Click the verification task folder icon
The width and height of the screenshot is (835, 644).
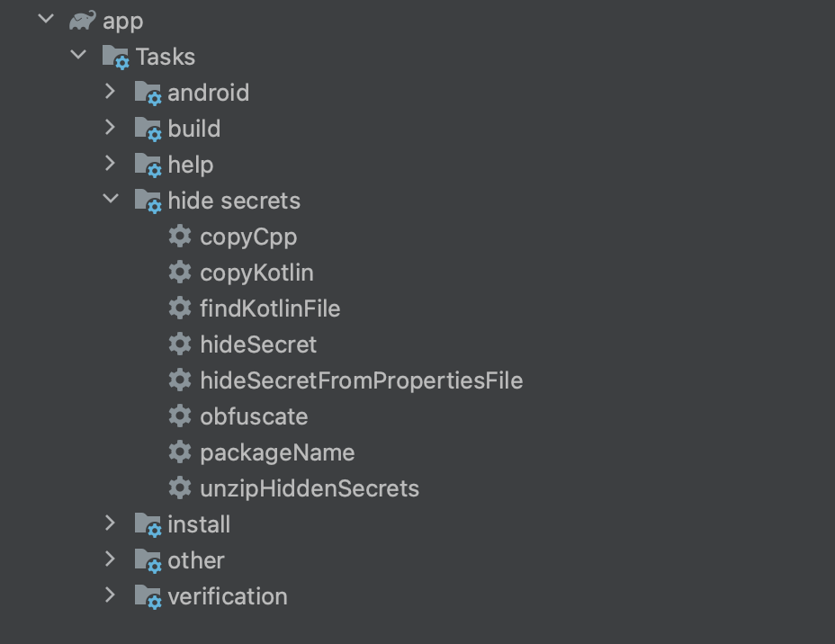pyautogui.click(x=148, y=596)
